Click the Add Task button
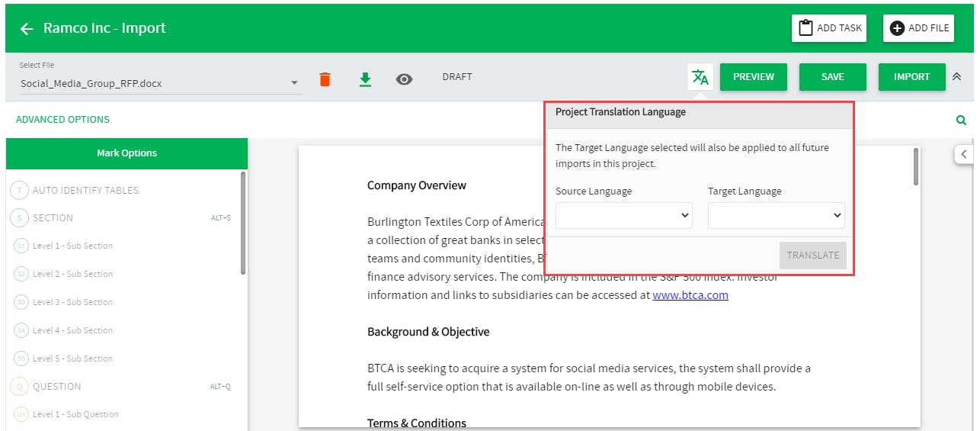Viewport: 980px width, 431px height. pyautogui.click(x=830, y=28)
